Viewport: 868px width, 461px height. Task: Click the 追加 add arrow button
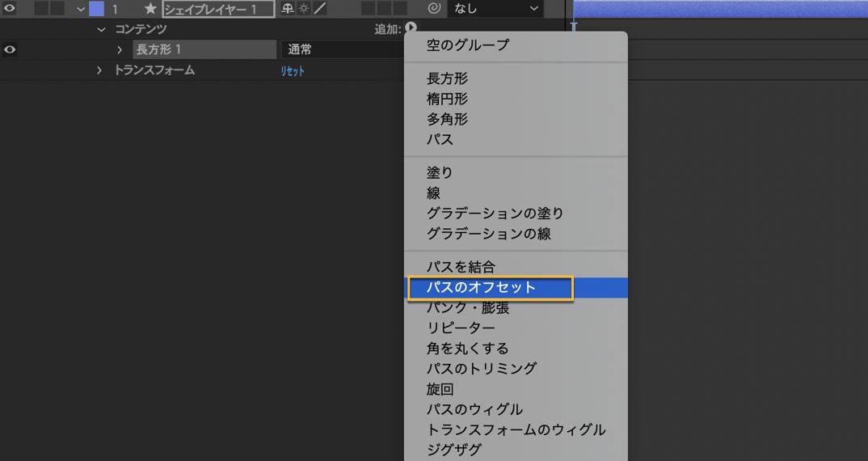click(x=411, y=27)
